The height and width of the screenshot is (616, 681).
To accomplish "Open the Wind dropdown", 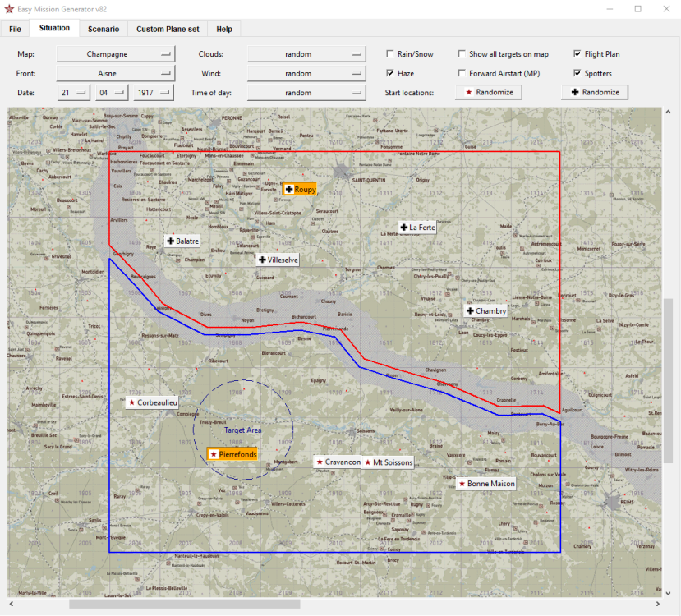I will coord(306,73).
